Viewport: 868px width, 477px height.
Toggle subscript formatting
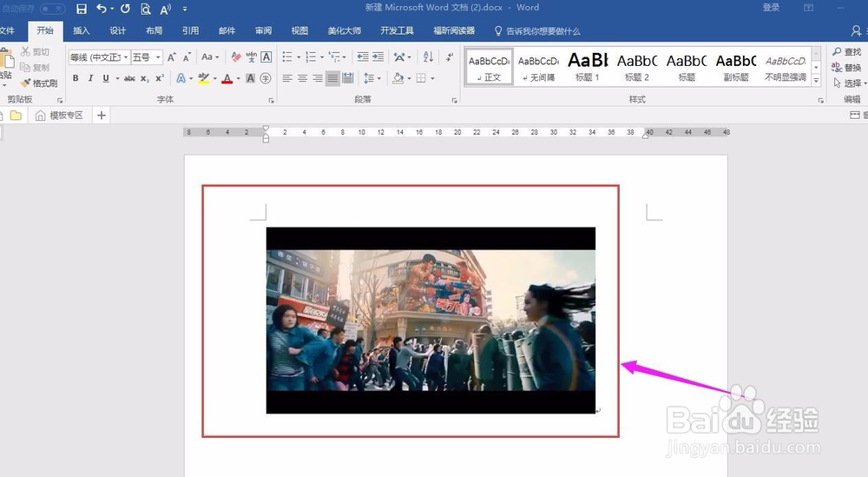click(144, 79)
